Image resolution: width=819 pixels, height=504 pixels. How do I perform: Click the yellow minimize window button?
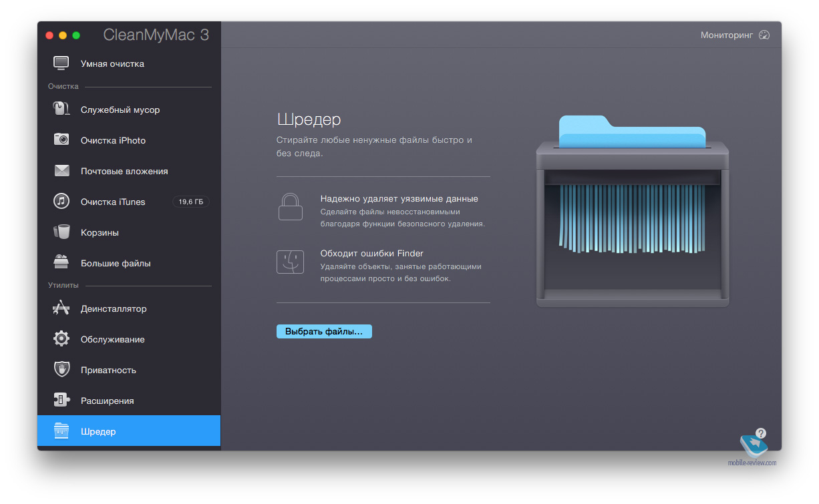pos(63,35)
